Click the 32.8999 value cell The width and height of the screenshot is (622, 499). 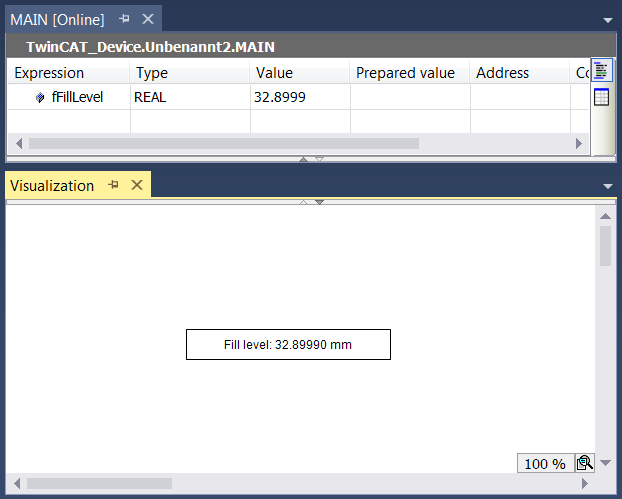(300, 97)
